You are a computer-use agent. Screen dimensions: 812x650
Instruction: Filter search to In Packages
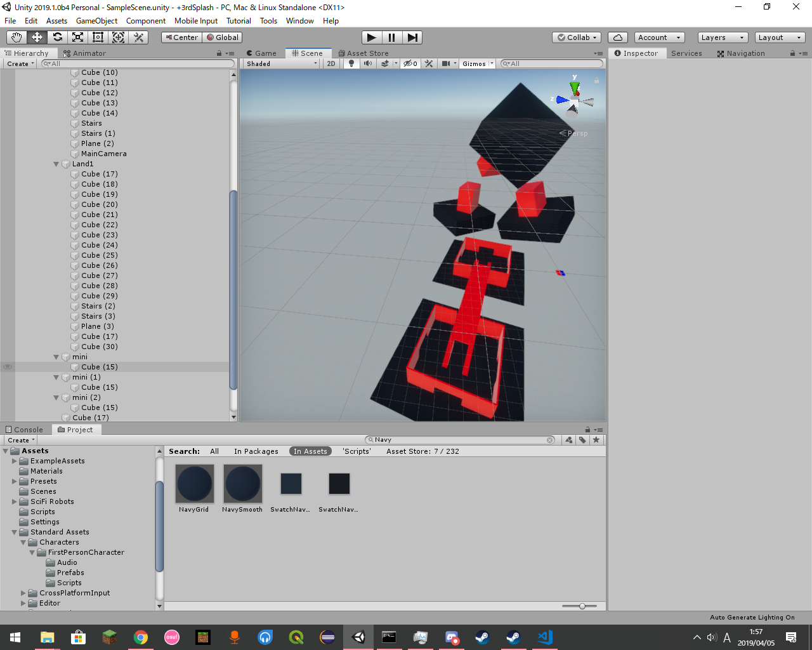[x=256, y=451]
